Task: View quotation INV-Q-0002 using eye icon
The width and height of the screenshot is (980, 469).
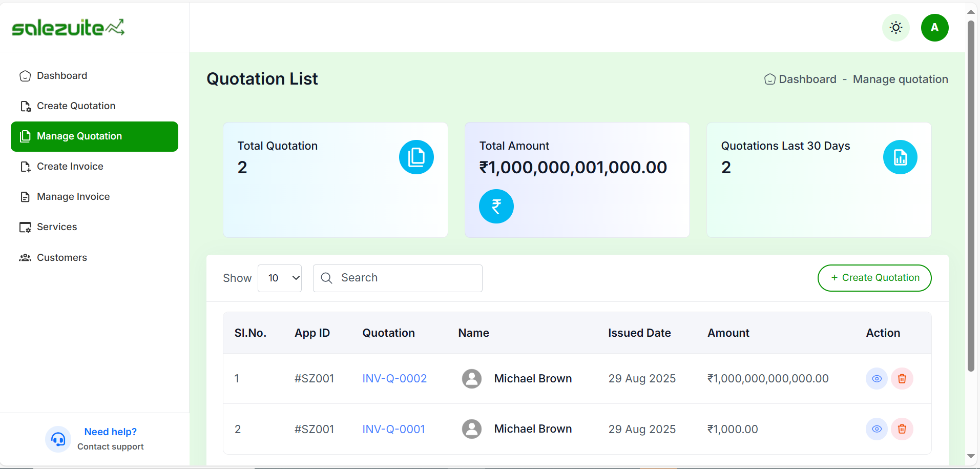Action: [x=877, y=379]
